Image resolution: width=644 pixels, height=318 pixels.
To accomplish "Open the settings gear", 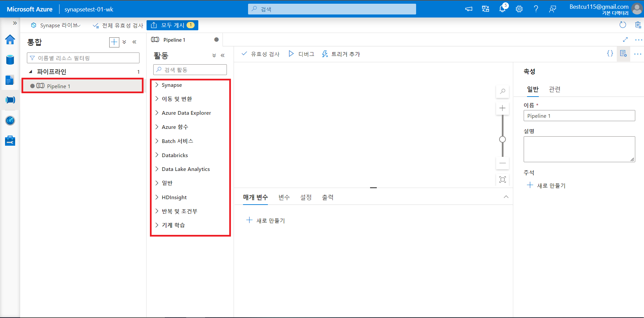I will pos(519,9).
